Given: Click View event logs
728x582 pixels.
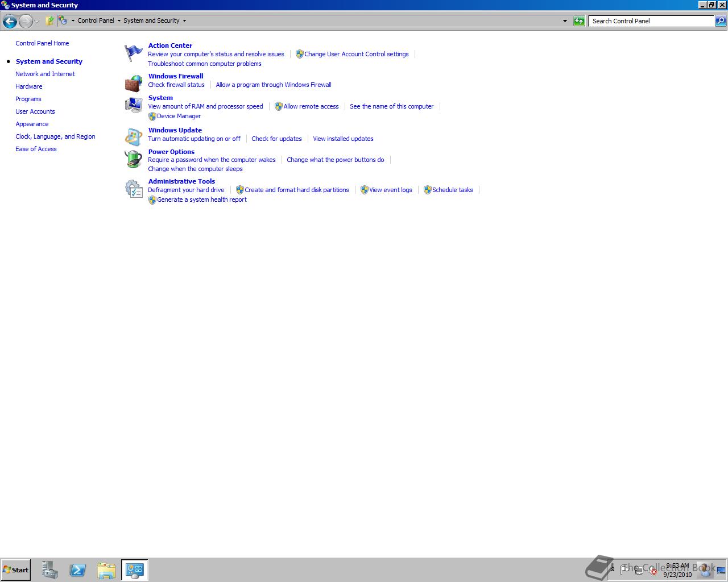Looking at the screenshot, I should [x=390, y=190].
